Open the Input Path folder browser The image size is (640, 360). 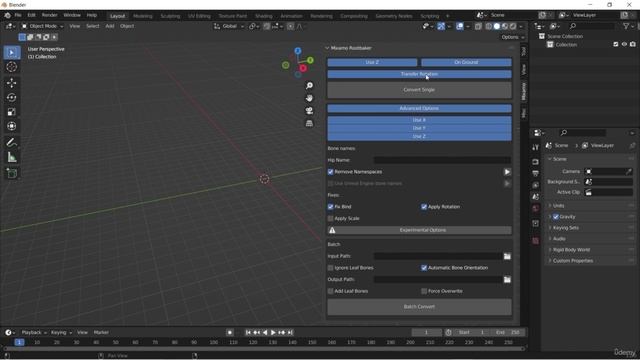tap(507, 256)
